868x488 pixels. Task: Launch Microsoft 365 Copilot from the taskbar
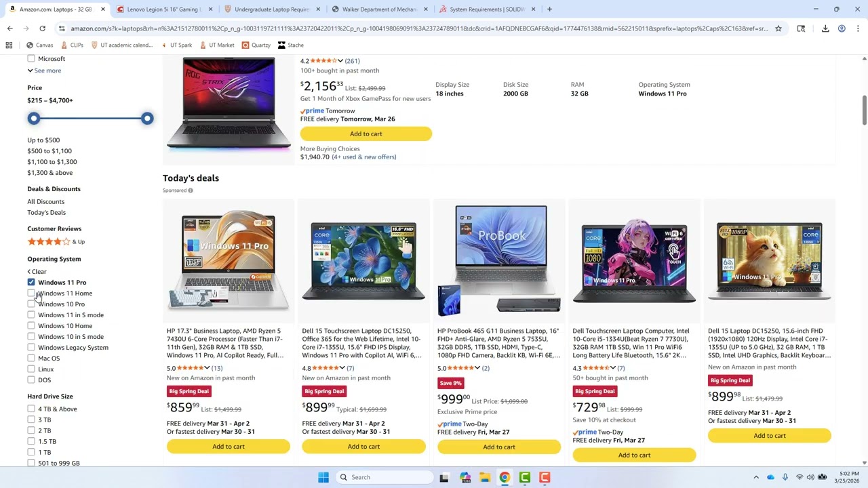point(465,477)
